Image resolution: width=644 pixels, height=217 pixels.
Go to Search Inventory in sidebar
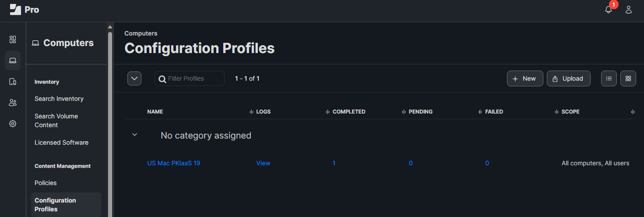click(x=59, y=99)
